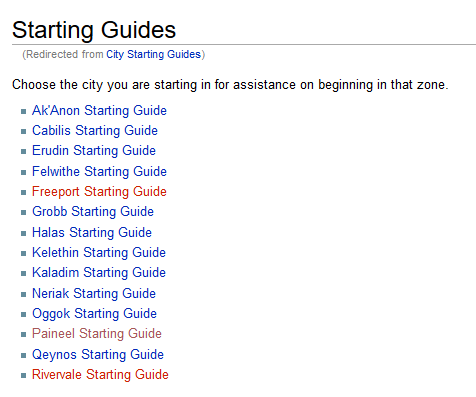Open the red Rivervale Starting Guide link

100,375
